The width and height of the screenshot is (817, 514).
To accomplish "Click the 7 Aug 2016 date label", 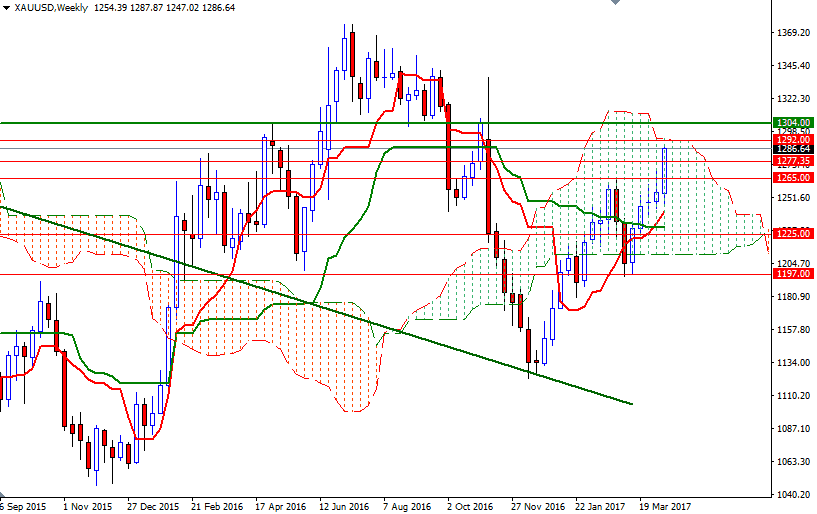I will pyautogui.click(x=406, y=507).
